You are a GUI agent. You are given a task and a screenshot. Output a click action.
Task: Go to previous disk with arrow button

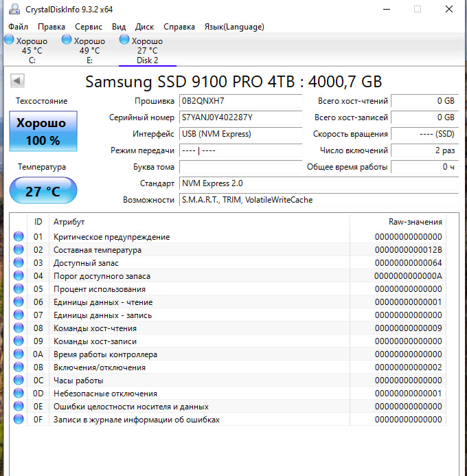(17, 81)
